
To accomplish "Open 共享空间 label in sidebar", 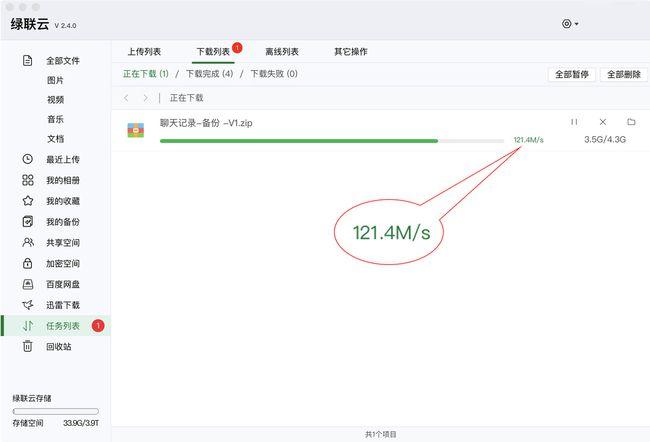I will point(63,243).
